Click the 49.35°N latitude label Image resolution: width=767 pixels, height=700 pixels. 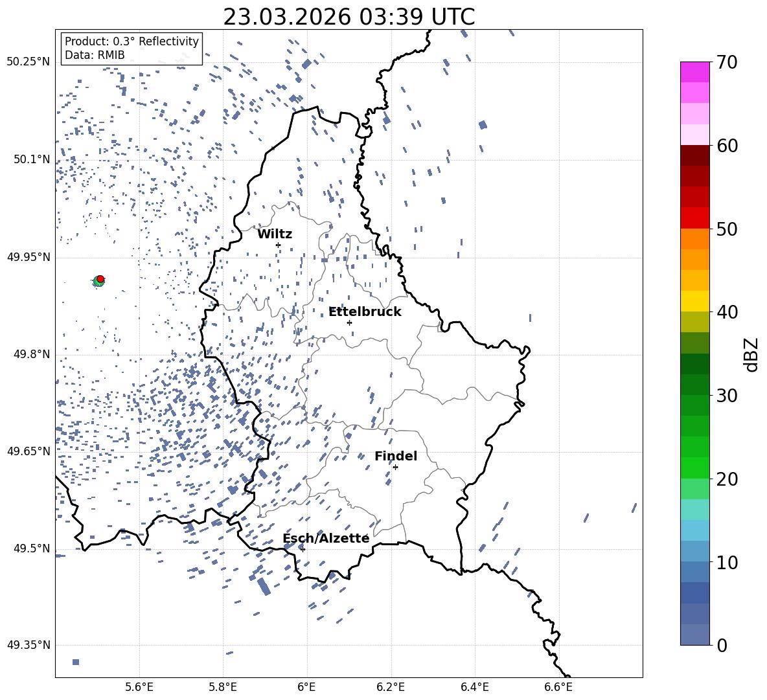click(29, 645)
